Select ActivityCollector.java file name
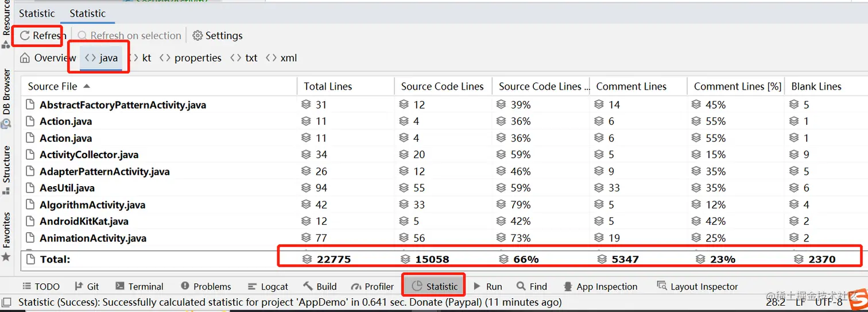868x312 pixels. pos(89,155)
